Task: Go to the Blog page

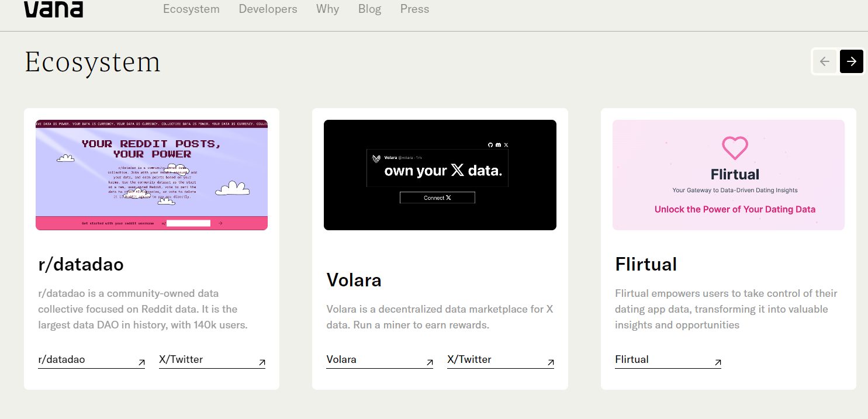Action: coord(369,9)
